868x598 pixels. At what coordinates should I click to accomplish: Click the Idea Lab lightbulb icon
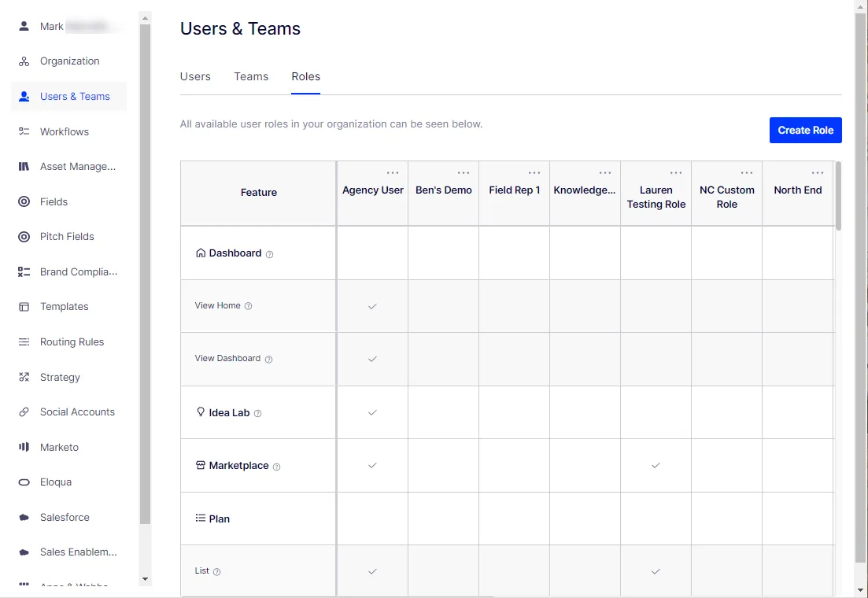click(x=201, y=412)
